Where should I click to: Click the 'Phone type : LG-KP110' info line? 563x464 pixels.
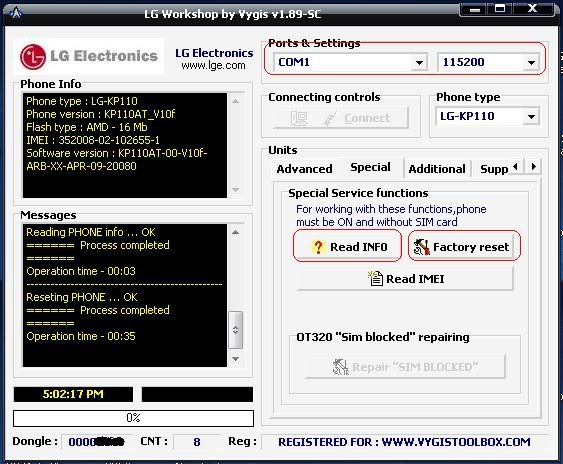(x=82, y=101)
